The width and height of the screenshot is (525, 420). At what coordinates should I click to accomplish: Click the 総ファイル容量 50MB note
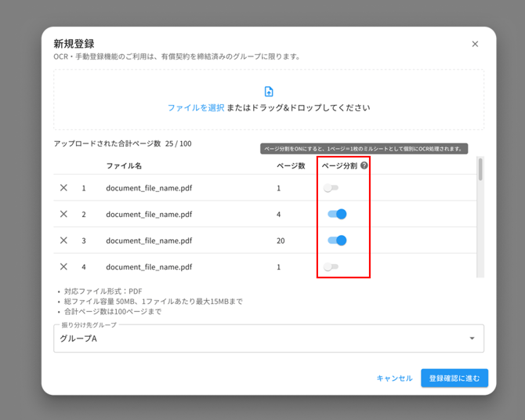click(154, 302)
